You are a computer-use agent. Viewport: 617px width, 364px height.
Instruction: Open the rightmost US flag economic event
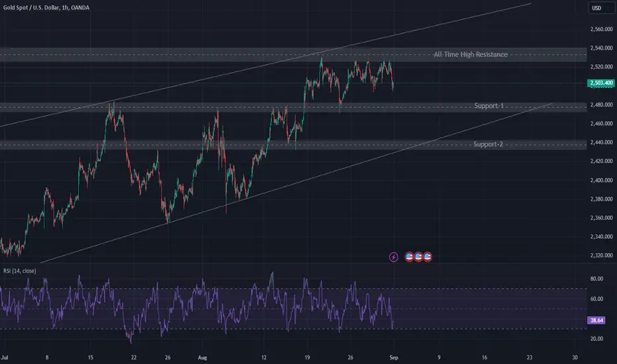pyautogui.click(x=428, y=257)
